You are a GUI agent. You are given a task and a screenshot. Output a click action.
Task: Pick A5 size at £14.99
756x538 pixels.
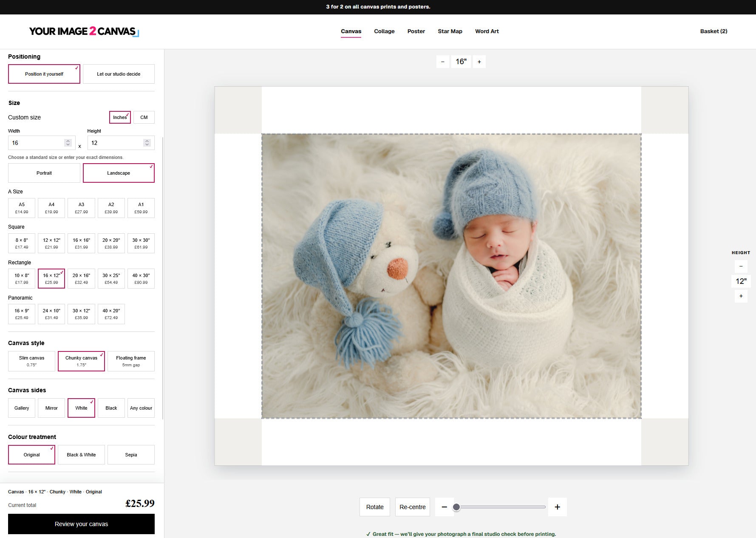[22, 208]
